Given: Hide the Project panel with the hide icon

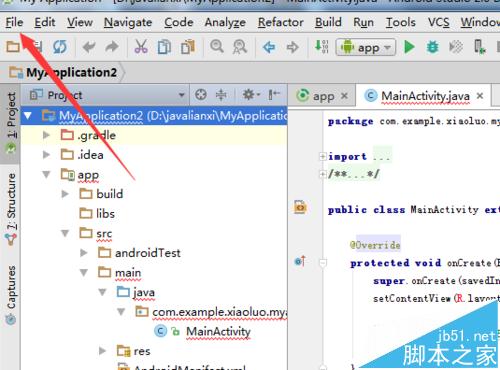Looking at the screenshot, I should pos(274,95).
